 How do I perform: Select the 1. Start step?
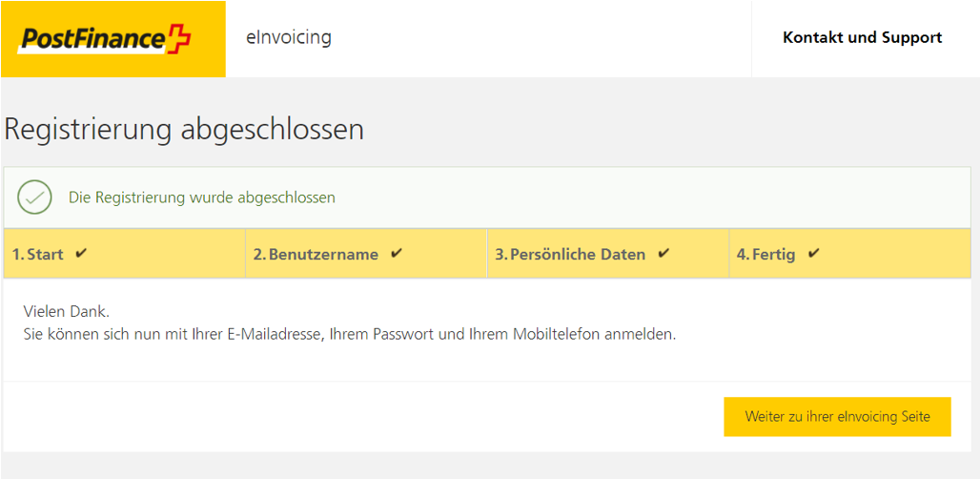coord(124,254)
